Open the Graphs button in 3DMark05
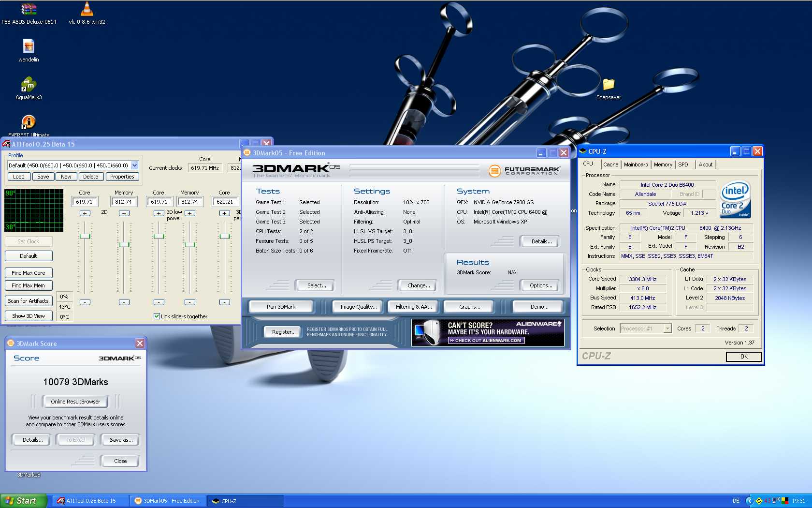Viewport: 812px width, 508px height. (470, 307)
